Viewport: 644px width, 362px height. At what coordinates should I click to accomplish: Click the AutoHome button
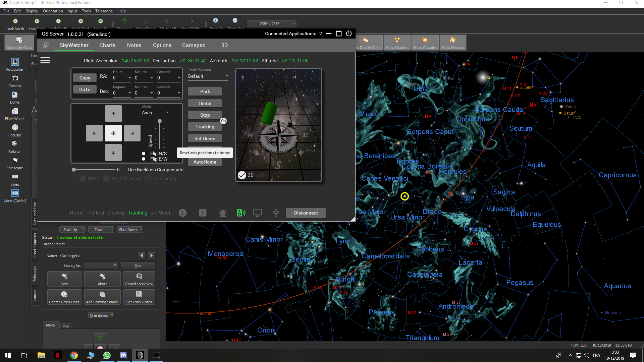(205, 162)
